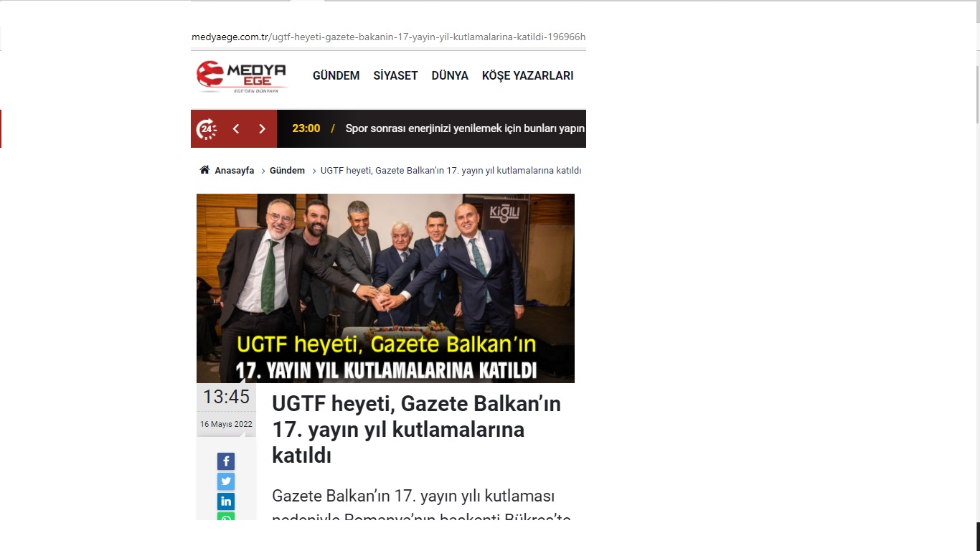This screenshot has height=551, width=980.
Task: Advance to next headline in ticker
Action: point(262,129)
